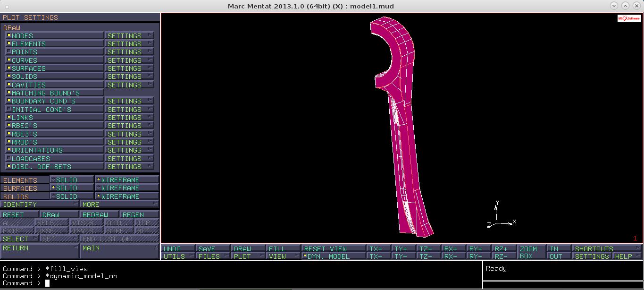The image size is (644, 290).
Task: Translate view with TY-
Action: (404, 256)
